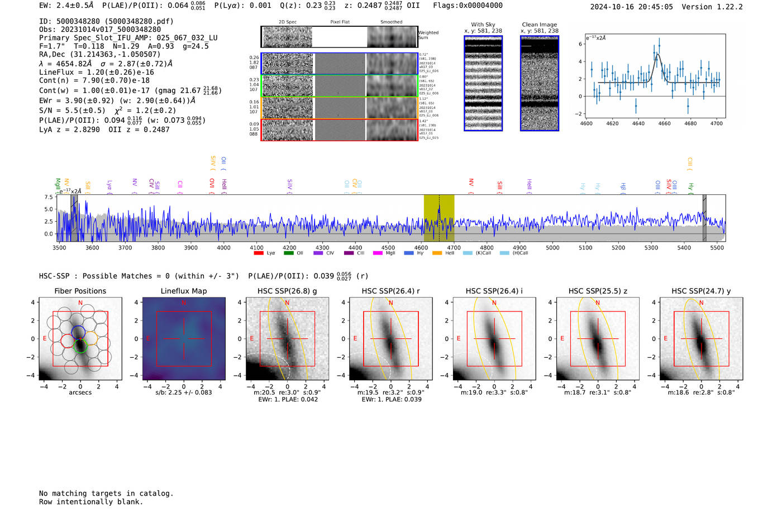Open the Gaussian emission line fit plot
The width and height of the screenshot is (782, 532).
(x=656, y=76)
